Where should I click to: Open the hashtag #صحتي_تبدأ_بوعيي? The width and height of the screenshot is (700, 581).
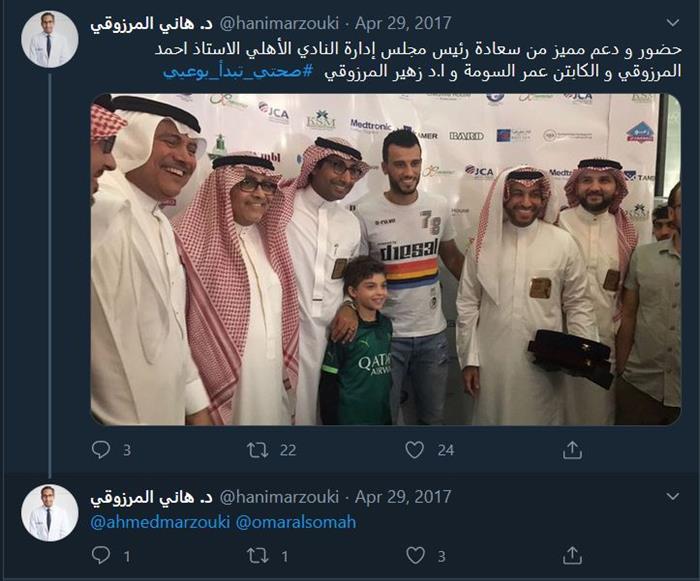pyautogui.click(x=238, y=71)
